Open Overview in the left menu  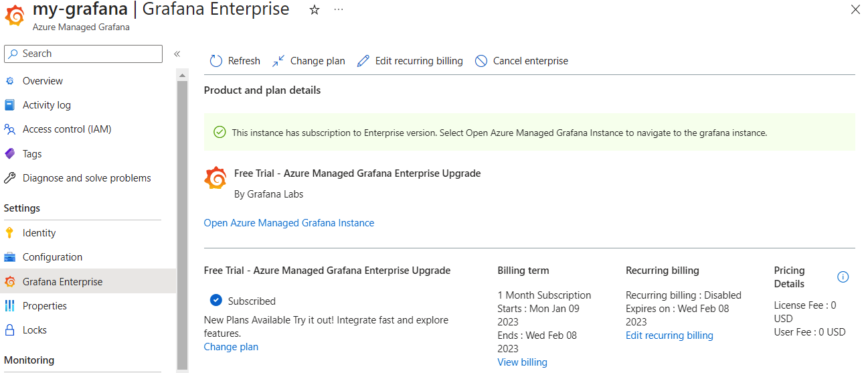(x=43, y=81)
